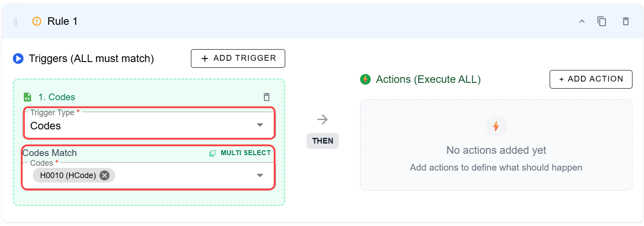Screen dimensions: 644x226
Task: Click the THEN badge
Action: (x=322, y=141)
